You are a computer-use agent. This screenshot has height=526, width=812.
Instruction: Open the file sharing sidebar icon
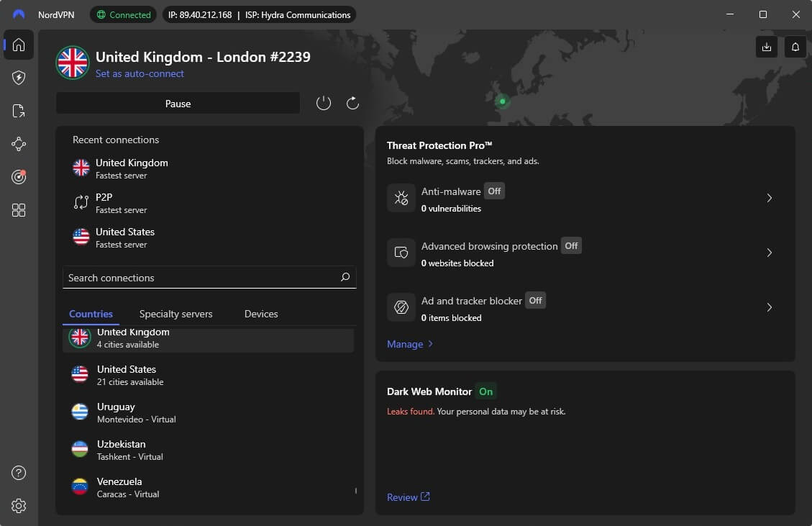(x=18, y=111)
